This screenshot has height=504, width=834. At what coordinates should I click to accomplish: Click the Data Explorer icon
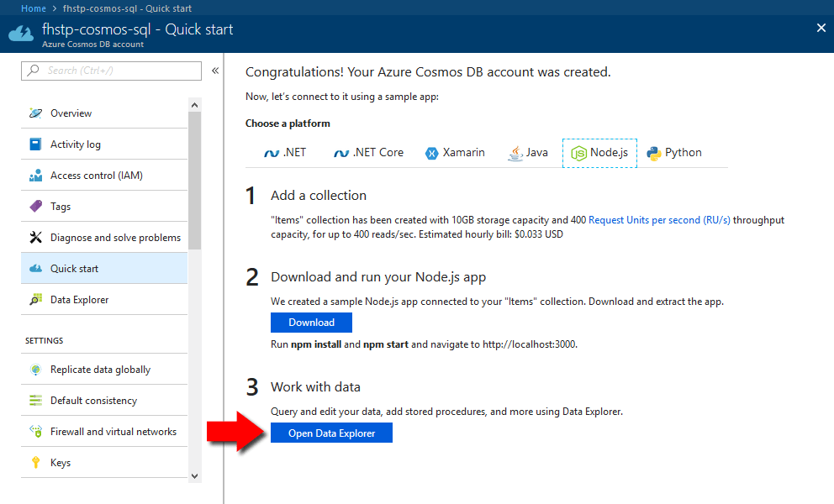pos(35,299)
